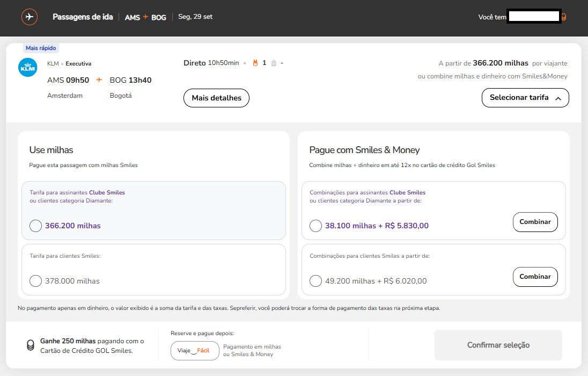This screenshot has height=376, width=588.
Task: Click the Você tem miles balance text
Action: (x=492, y=17)
